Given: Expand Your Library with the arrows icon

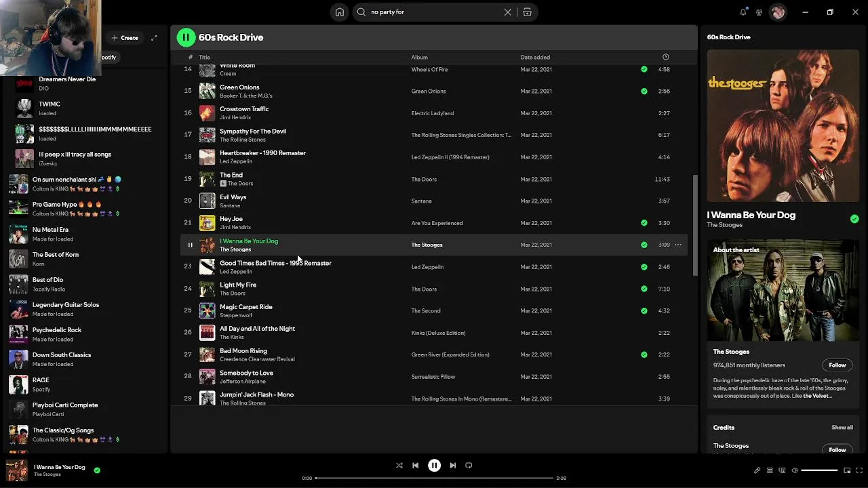Looking at the screenshot, I should [154, 38].
